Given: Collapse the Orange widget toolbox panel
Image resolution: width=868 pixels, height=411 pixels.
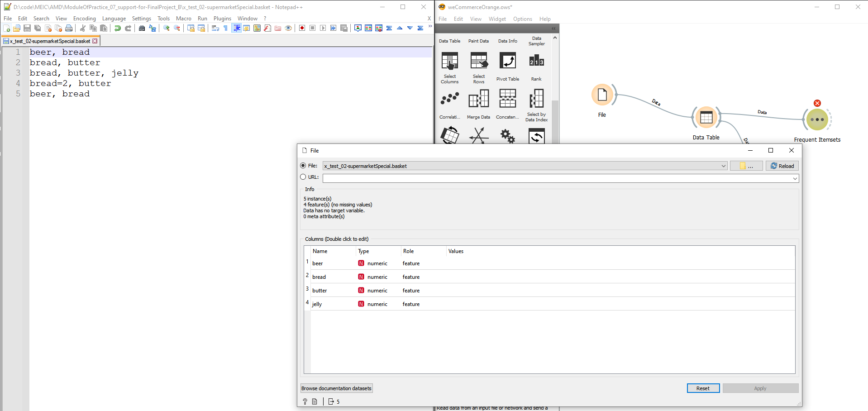Looking at the screenshot, I should (553, 29).
